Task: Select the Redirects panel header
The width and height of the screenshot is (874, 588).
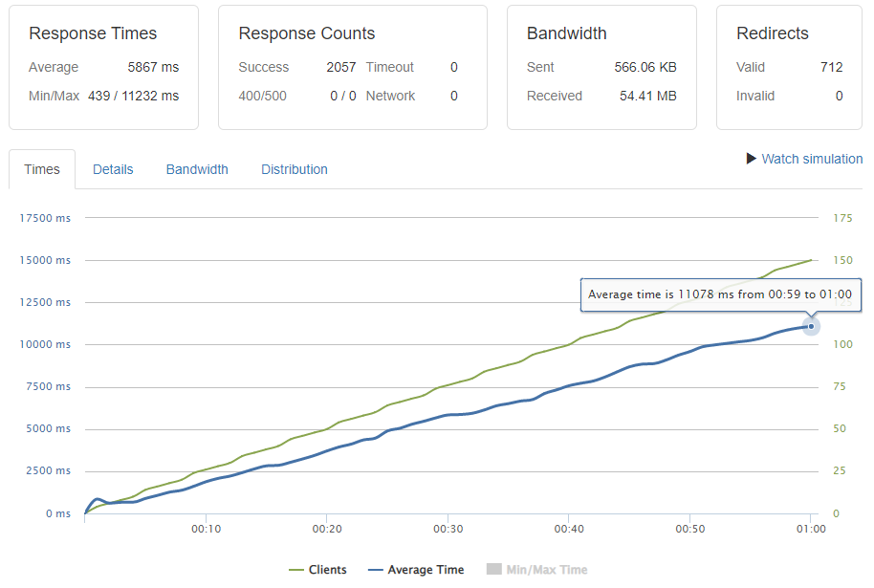Action: tap(773, 33)
